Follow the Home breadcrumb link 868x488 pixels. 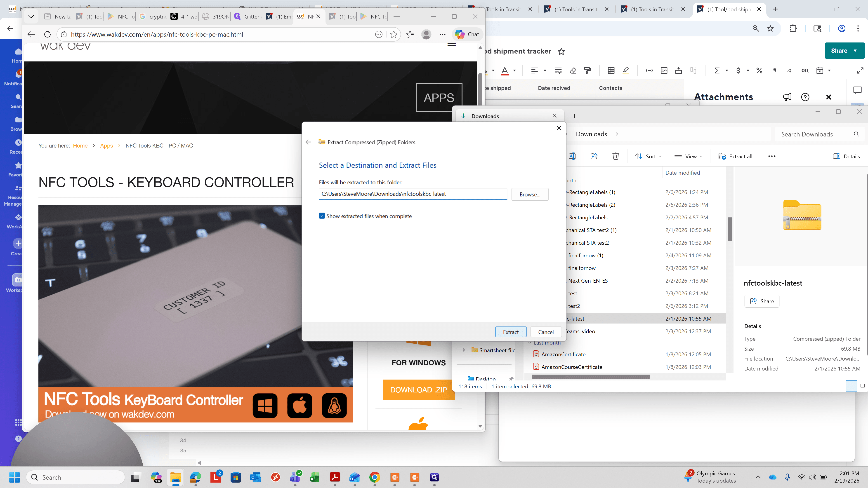[x=80, y=145]
